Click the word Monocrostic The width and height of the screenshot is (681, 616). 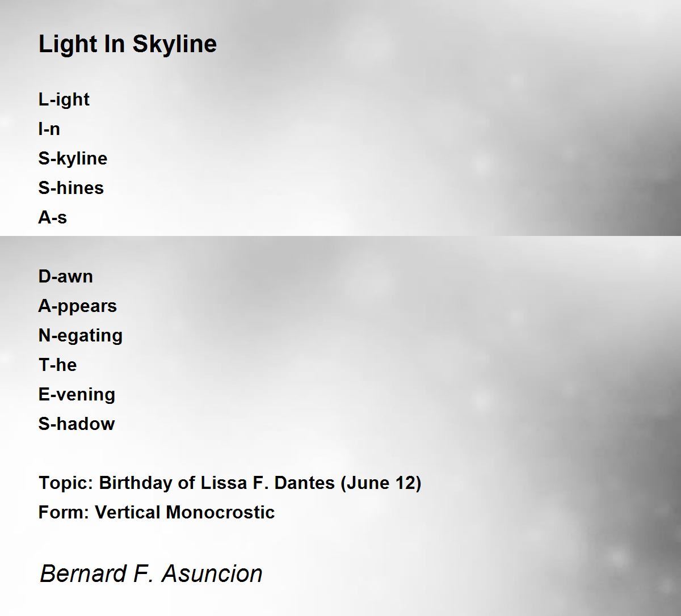[221, 512]
